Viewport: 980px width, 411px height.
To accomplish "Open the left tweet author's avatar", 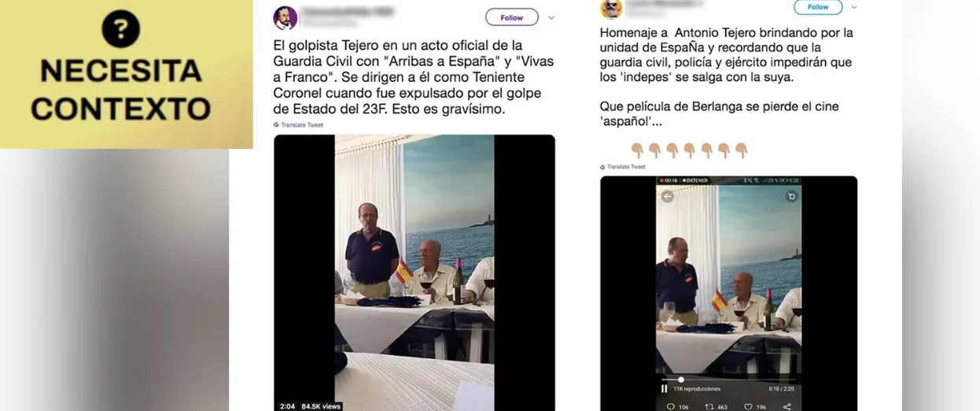I will (285, 17).
